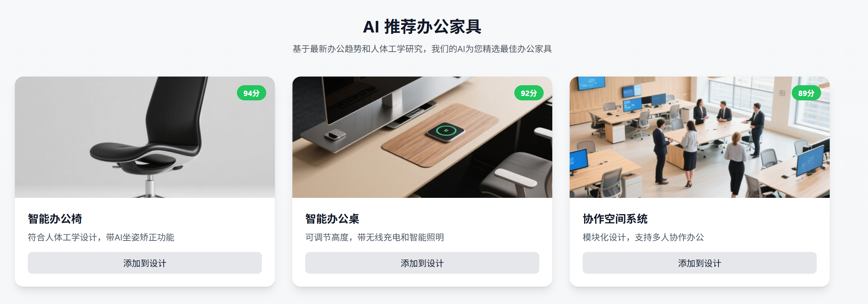Open the desk with wireless charger photo
This screenshot has width=868, height=304.
click(x=422, y=137)
